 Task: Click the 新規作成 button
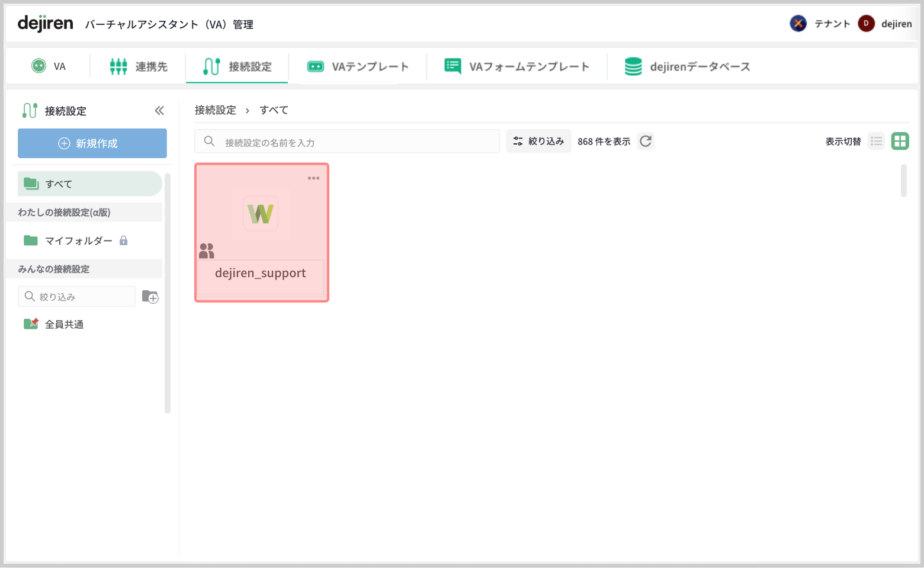[x=92, y=143]
